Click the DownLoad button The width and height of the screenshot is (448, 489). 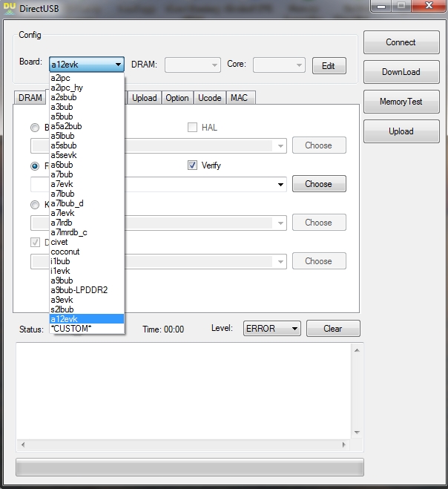401,72
